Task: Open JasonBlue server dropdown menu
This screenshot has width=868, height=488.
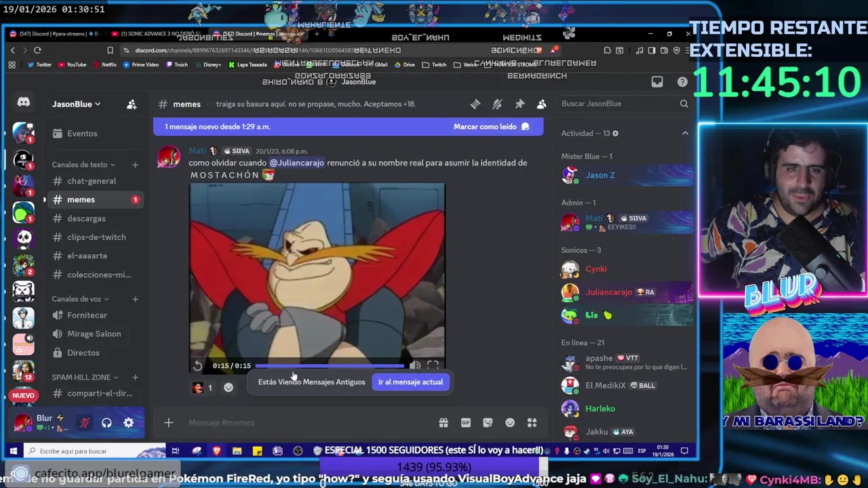Action: (x=77, y=104)
